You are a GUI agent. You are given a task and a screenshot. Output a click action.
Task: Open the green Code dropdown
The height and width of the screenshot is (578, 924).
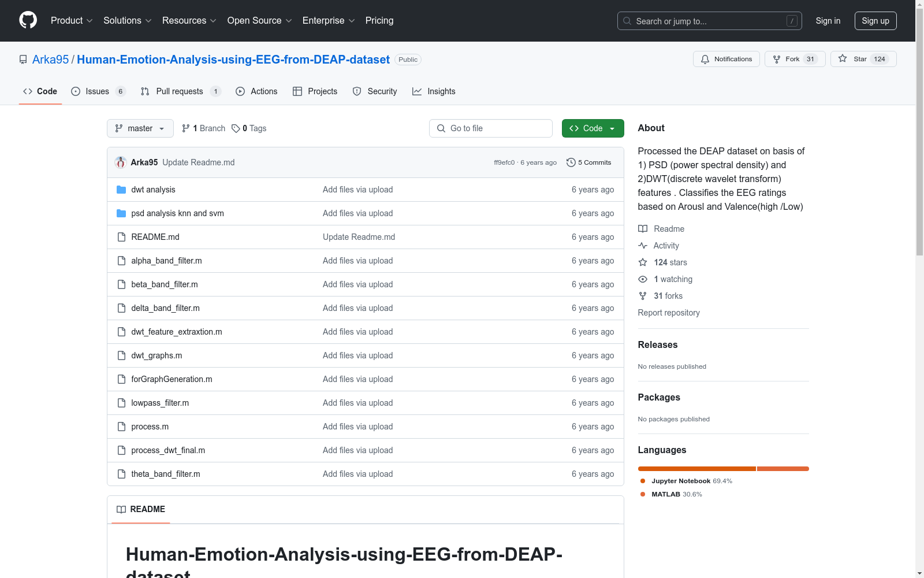[593, 128]
